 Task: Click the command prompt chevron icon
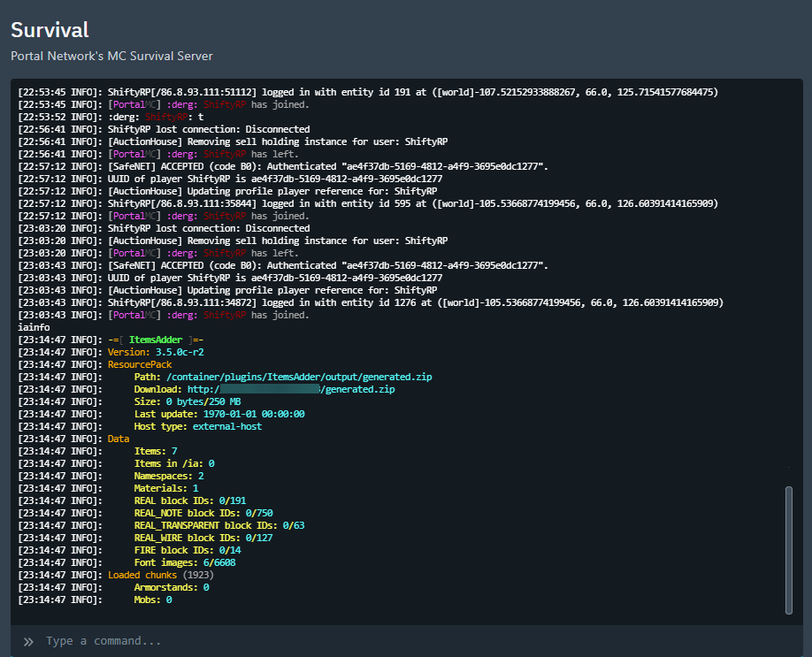point(27,641)
